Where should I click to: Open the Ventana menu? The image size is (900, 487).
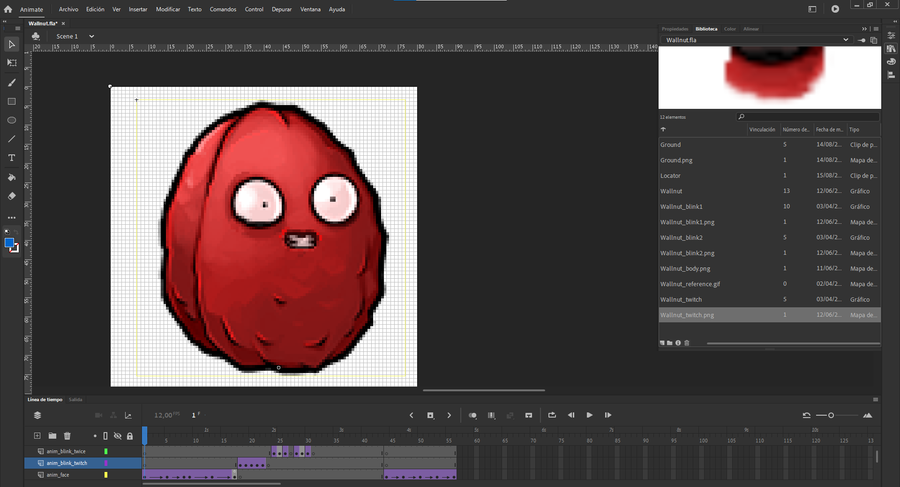coord(311,9)
